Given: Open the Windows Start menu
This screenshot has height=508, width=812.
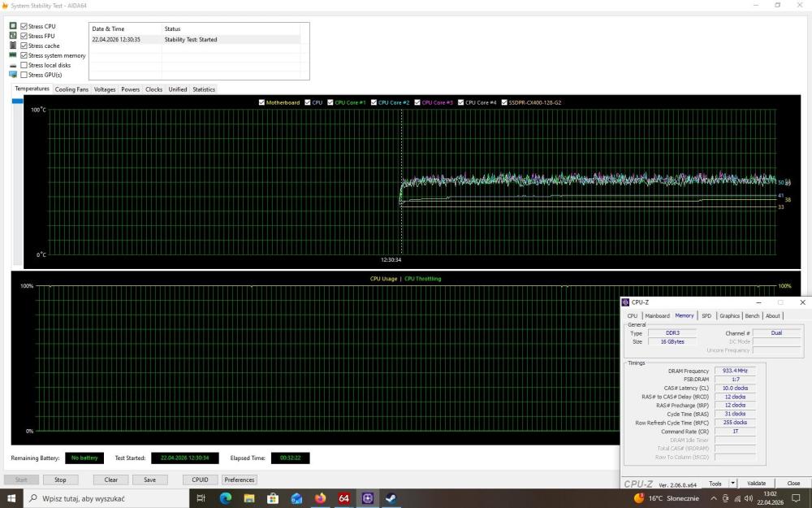Looking at the screenshot, I should coord(11,499).
